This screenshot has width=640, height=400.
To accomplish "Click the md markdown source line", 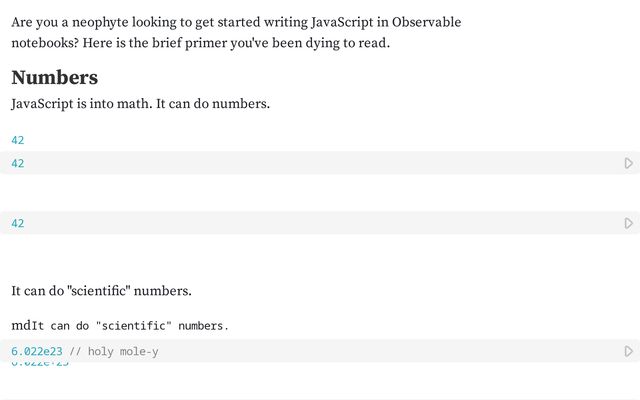I will (x=120, y=326).
